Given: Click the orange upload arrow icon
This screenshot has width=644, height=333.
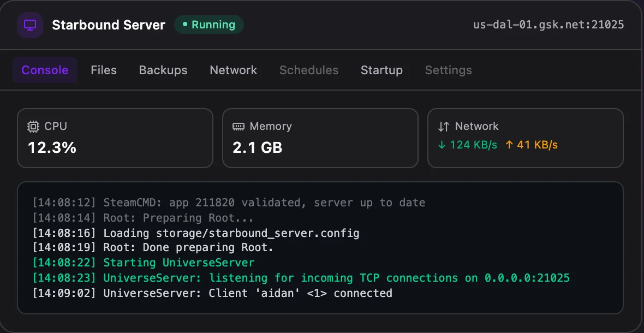Looking at the screenshot, I should point(509,145).
